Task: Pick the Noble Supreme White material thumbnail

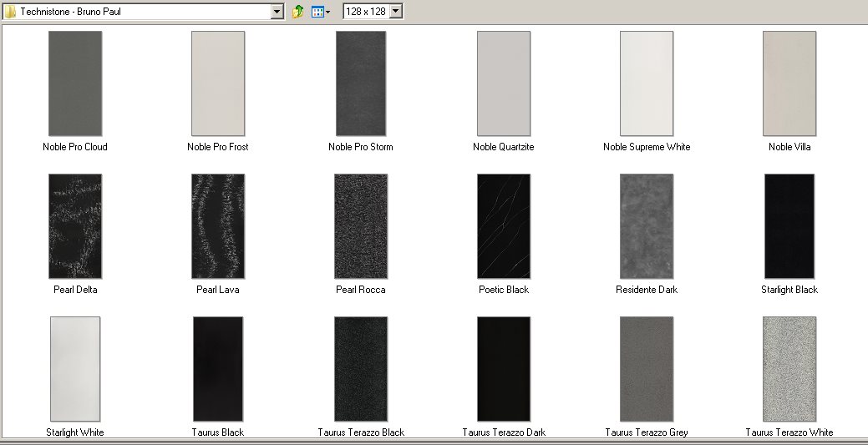Action: [x=647, y=83]
